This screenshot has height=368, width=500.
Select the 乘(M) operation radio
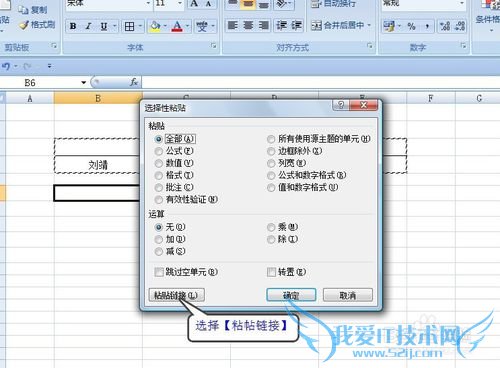pos(282,227)
